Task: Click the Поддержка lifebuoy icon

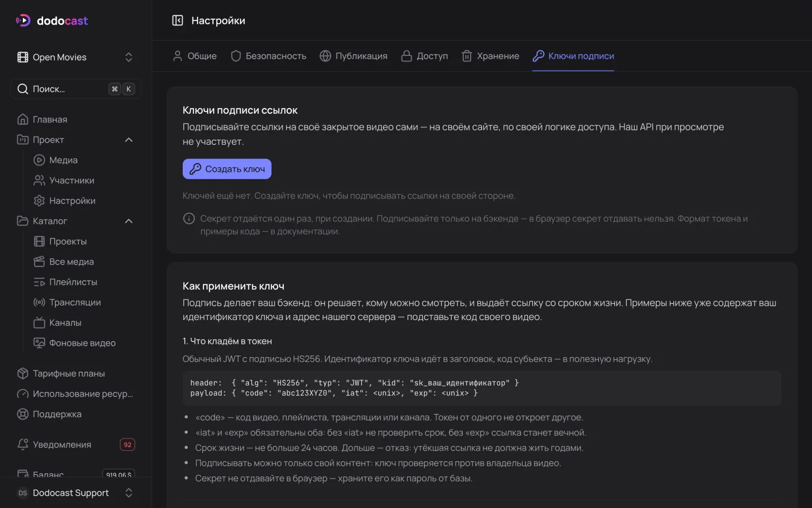Action: pos(23,414)
